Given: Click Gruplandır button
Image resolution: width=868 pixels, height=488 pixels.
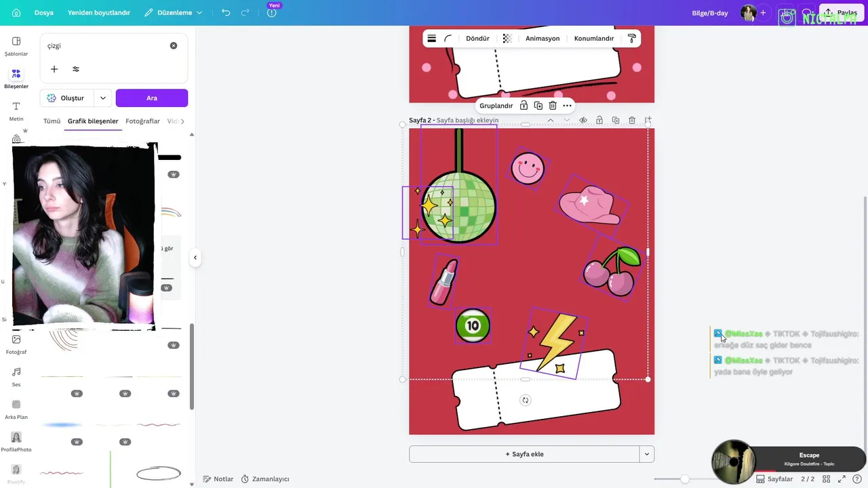Looking at the screenshot, I should click(x=496, y=106).
